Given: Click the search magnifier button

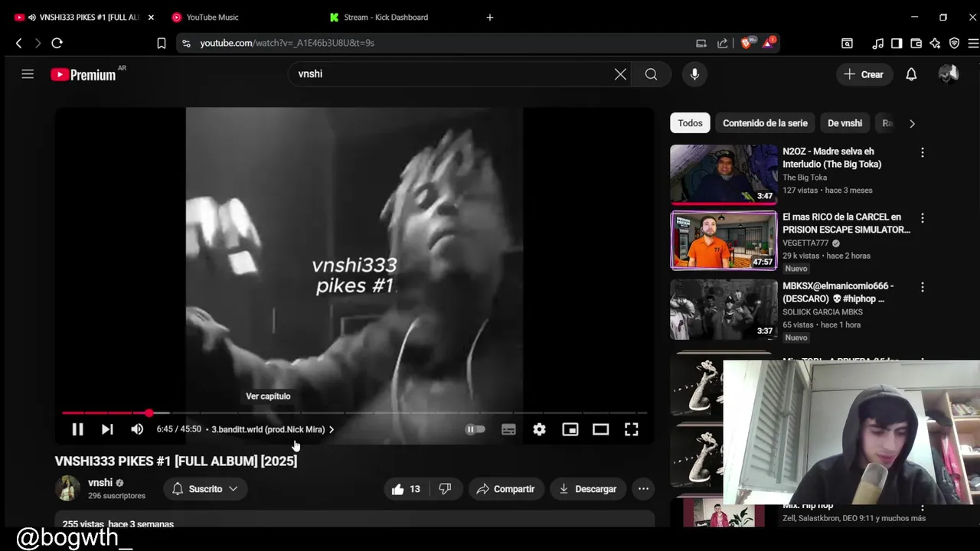Looking at the screenshot, I should (651, 74).
